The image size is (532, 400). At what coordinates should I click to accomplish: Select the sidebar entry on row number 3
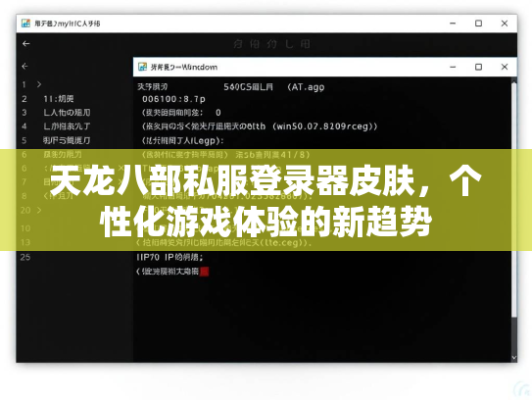[x=67, y=113]
